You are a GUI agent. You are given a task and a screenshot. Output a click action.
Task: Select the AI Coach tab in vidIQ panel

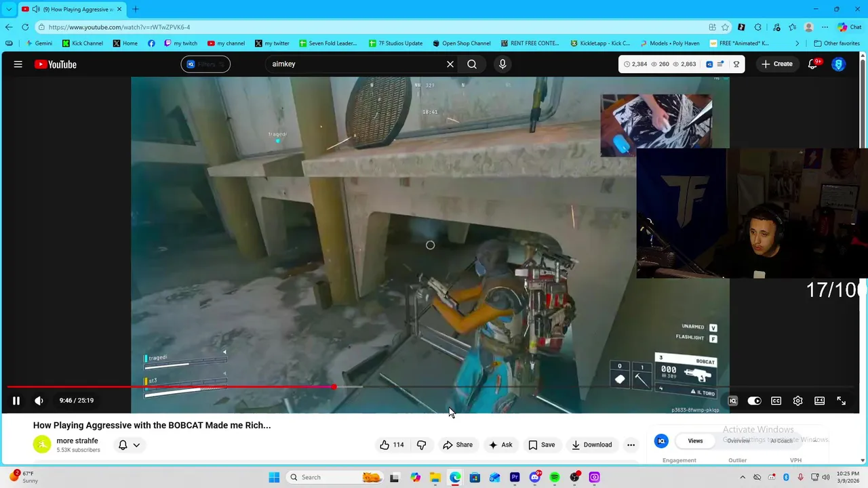[x=781, y=441]
